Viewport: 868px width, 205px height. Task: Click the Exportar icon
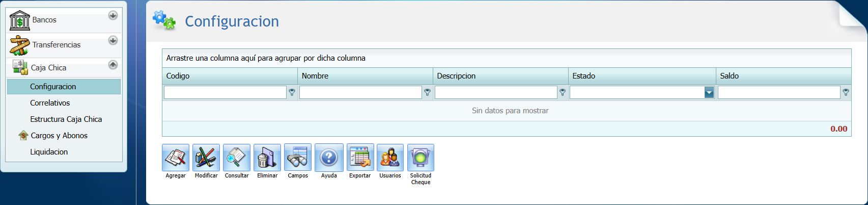[x=360, y=158]
